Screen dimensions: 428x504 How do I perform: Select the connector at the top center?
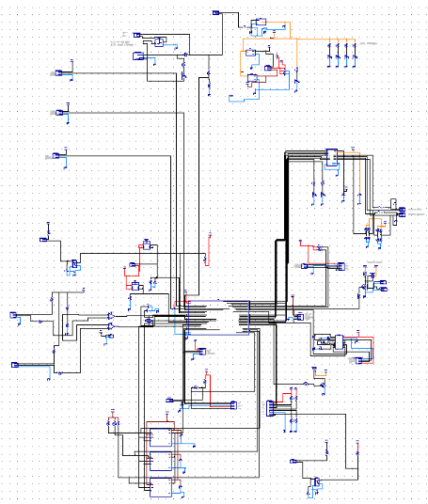point(215,13)
